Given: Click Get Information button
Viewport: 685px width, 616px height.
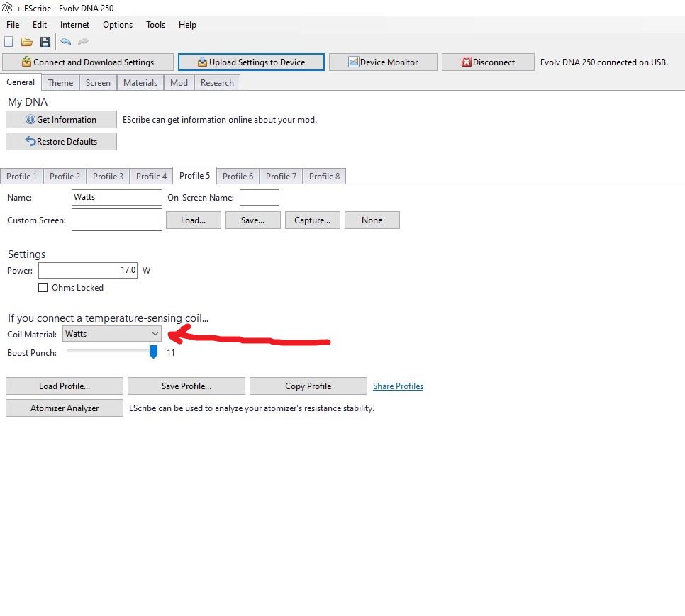Looking at the screenshot, I should click(x=61, y=120).
